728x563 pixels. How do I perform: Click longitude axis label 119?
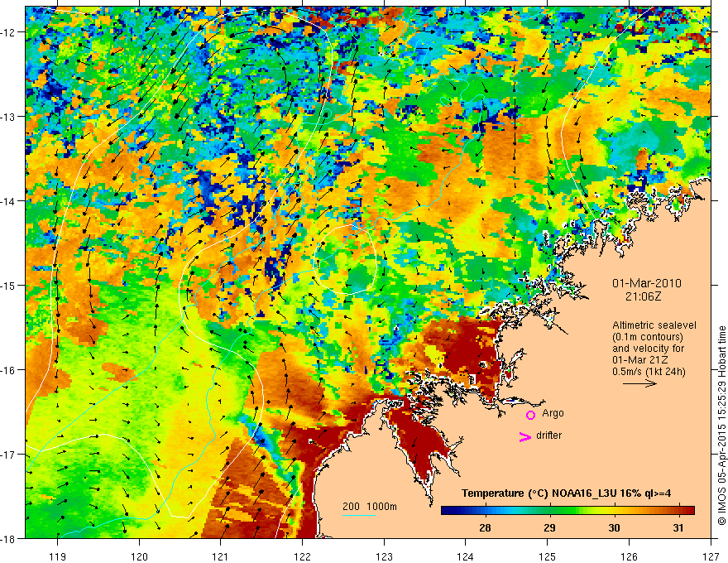click(58, 556)
